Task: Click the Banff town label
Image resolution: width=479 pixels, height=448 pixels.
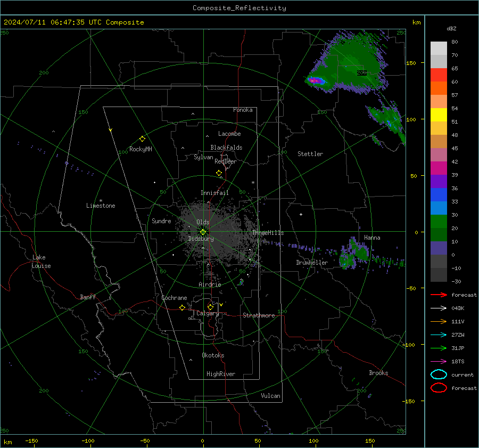Action: click(x=88, y=297)
